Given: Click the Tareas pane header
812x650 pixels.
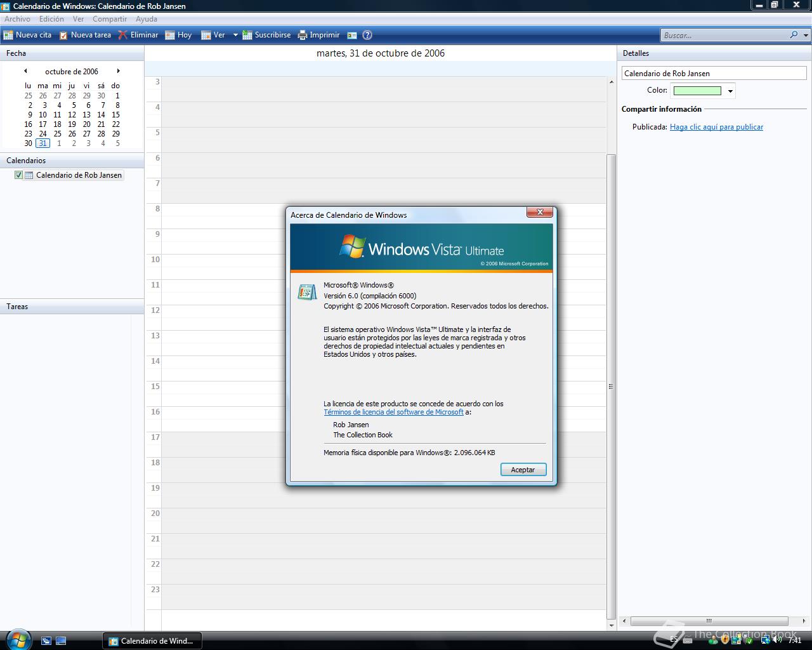Looking at the screenshot, I should (x=72, y=306).
